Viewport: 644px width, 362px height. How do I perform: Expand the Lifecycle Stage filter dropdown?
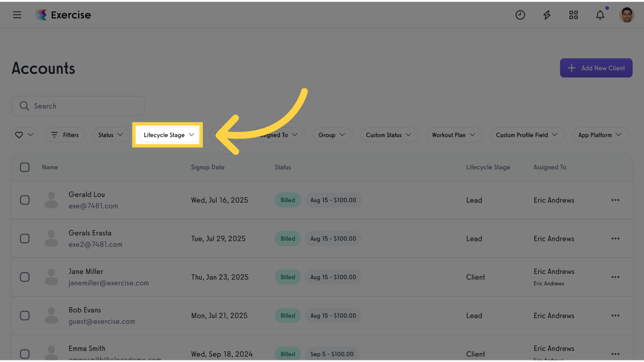click(x=169, y=135)
